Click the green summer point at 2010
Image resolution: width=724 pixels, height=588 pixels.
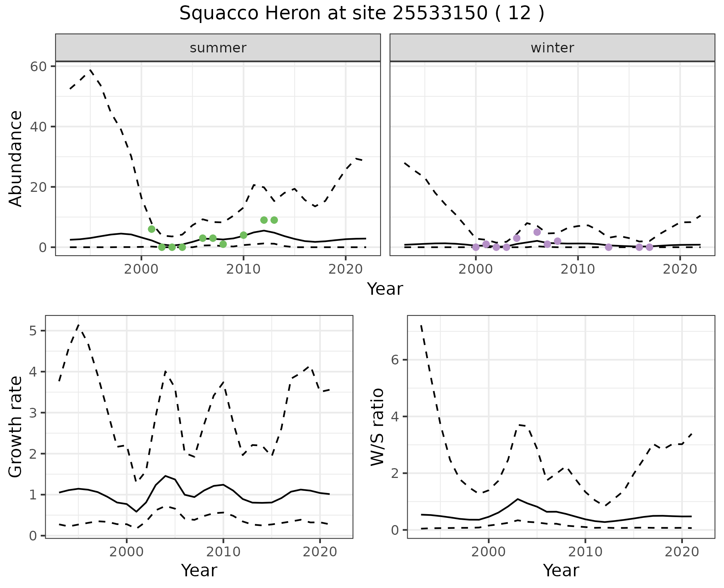[244, 235]
